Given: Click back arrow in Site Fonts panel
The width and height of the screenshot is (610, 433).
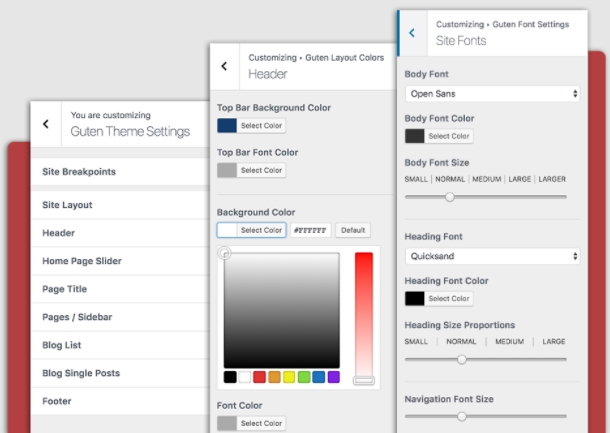Looking at the screenshot, I should pyautogui.click(x=412, y=32).
